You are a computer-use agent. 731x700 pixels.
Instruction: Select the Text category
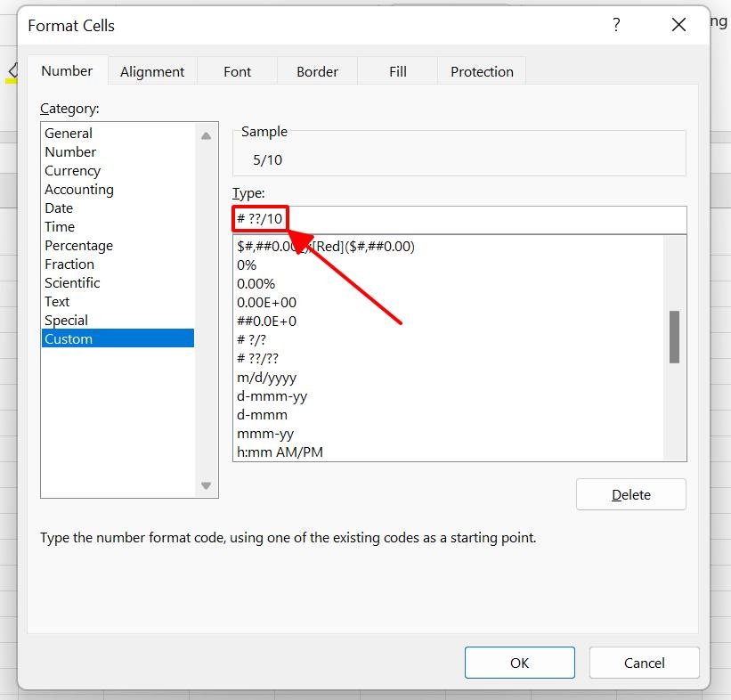pos(118,301)
